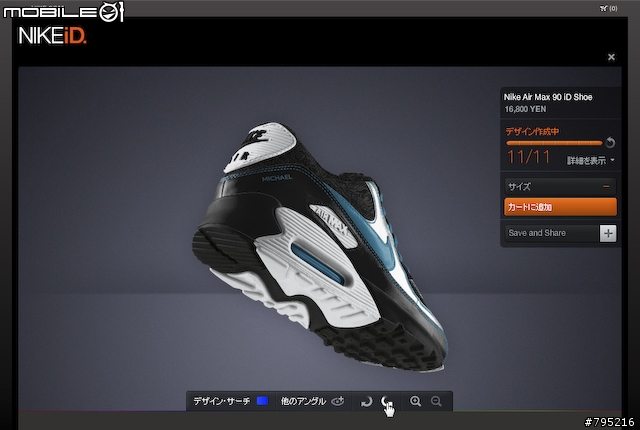
Task: Click the 16,800 YEN price
Action: click(525, 109)
